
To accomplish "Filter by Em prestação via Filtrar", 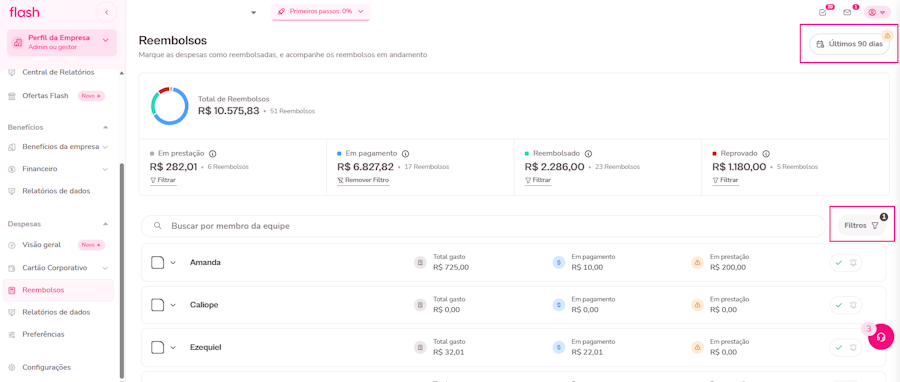I will (x=163, y=180).
